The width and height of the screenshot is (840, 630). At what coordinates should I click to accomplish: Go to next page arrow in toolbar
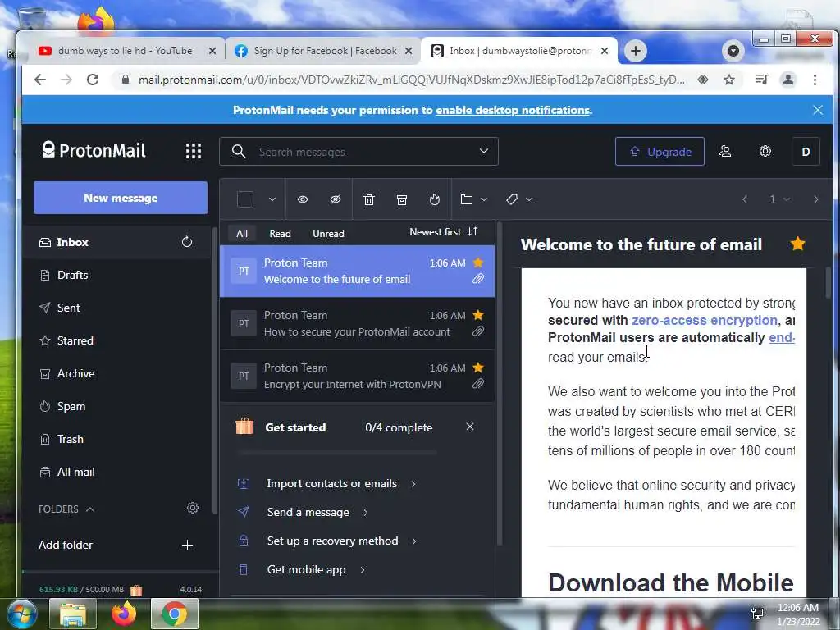816,199
